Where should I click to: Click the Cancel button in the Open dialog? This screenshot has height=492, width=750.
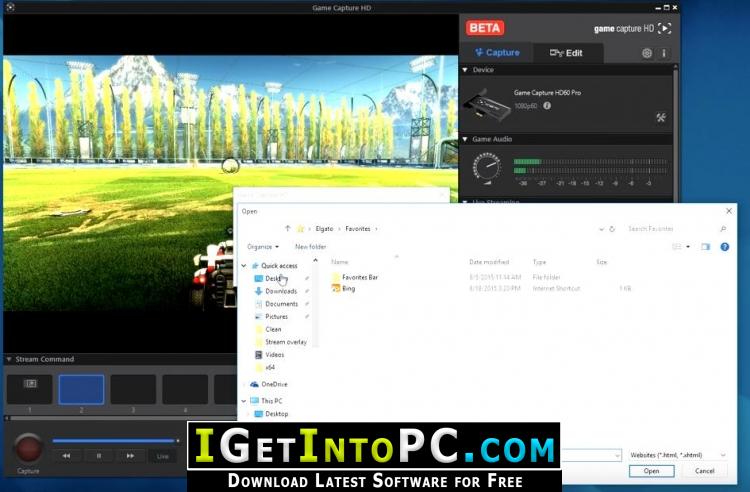[704, 471]
